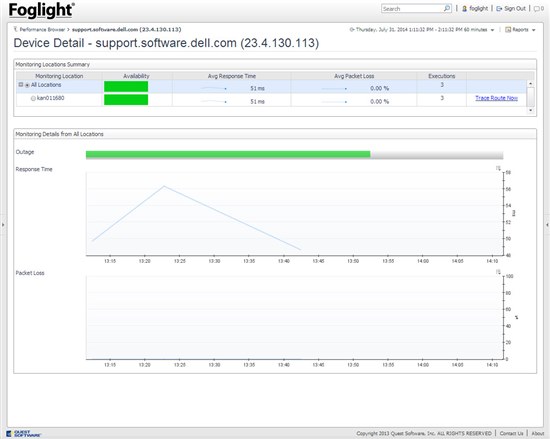The image size is (550, 439).
Task: Expand the right side panel handle
Action: (x=547, y=224)
